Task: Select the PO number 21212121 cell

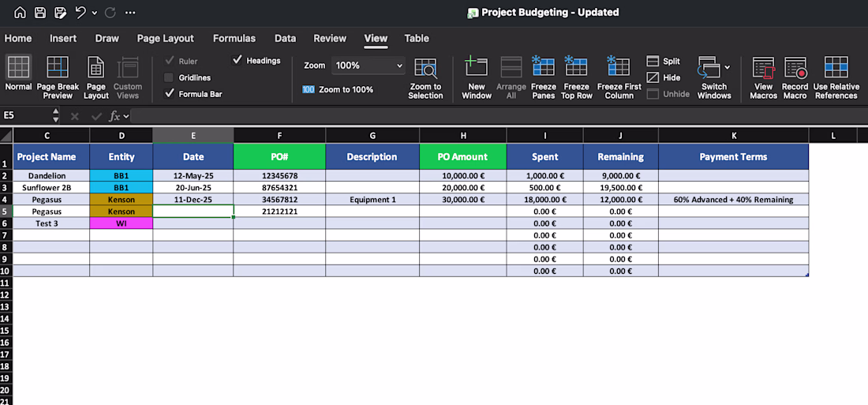Action: [279, 211]
